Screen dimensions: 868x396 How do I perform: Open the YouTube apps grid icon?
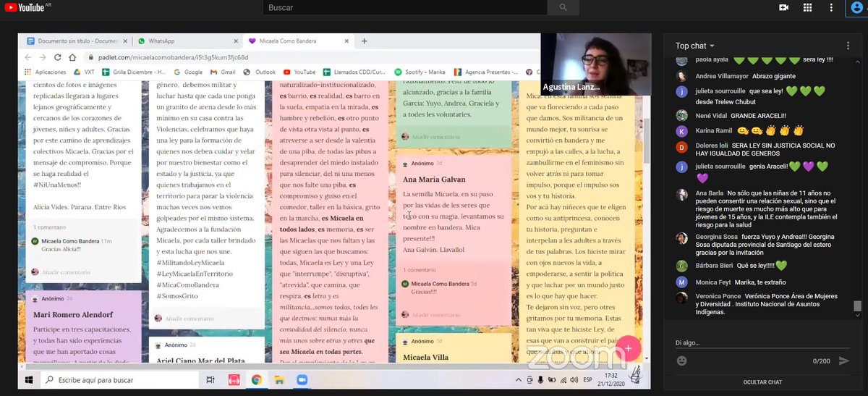(808, 7)
